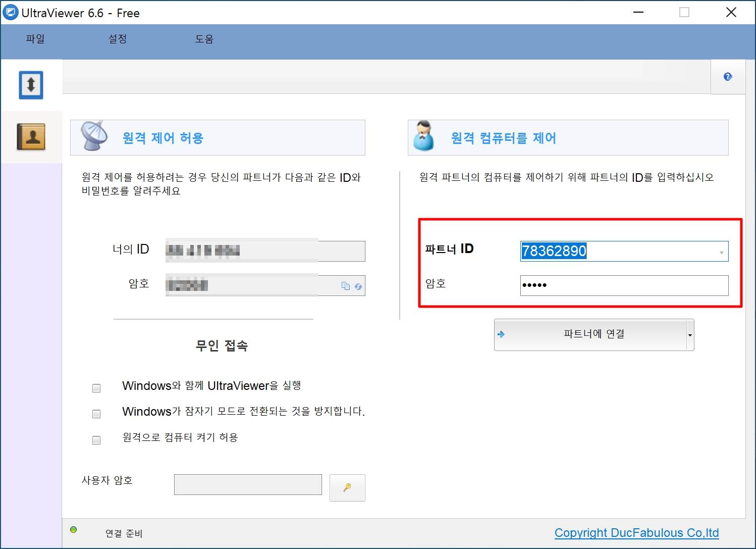Enable Windows와 함께 UltraViewer을 실행
The height and width of the screenshot is (549, 756).
[96, 387]
